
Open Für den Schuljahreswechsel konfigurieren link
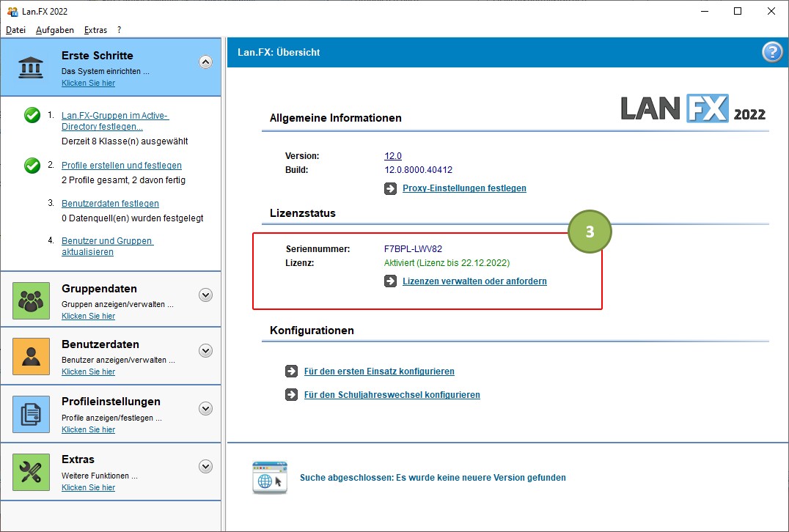tap(392, 395)
